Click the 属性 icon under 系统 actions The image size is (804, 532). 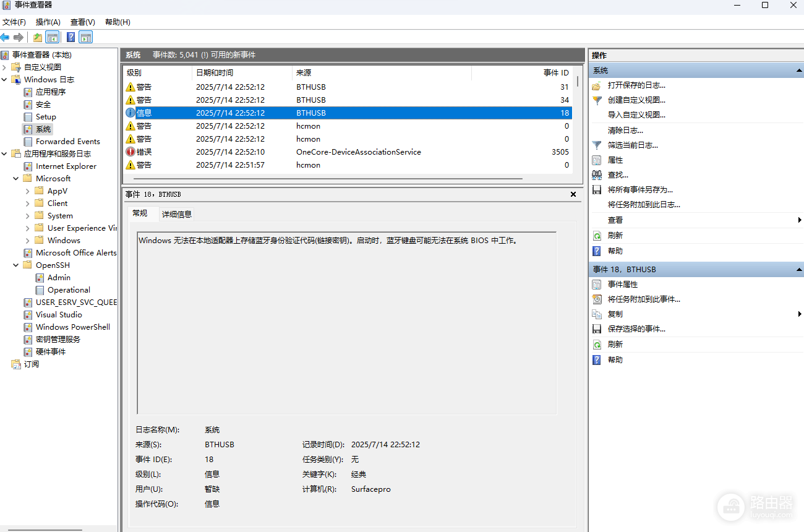pos(597,160)
